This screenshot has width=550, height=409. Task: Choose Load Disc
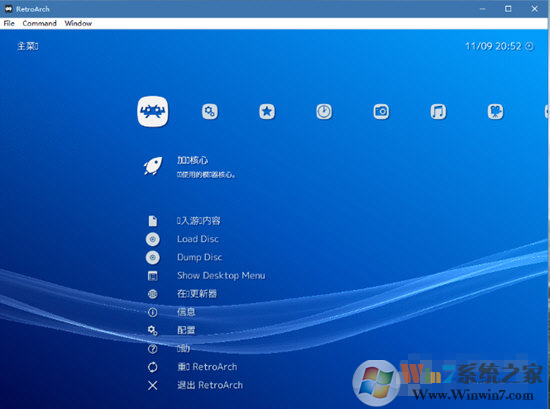coord(198,239)
